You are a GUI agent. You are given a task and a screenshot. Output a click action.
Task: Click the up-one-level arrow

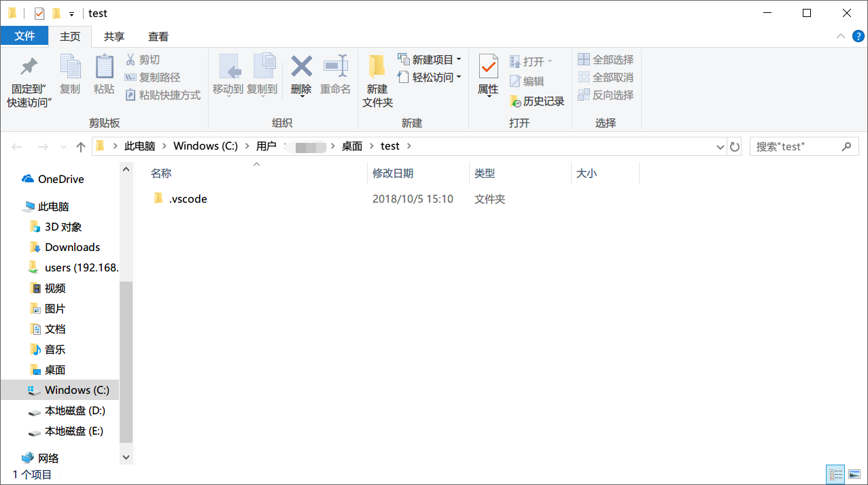pyautogui.click(x=81, y=146)
